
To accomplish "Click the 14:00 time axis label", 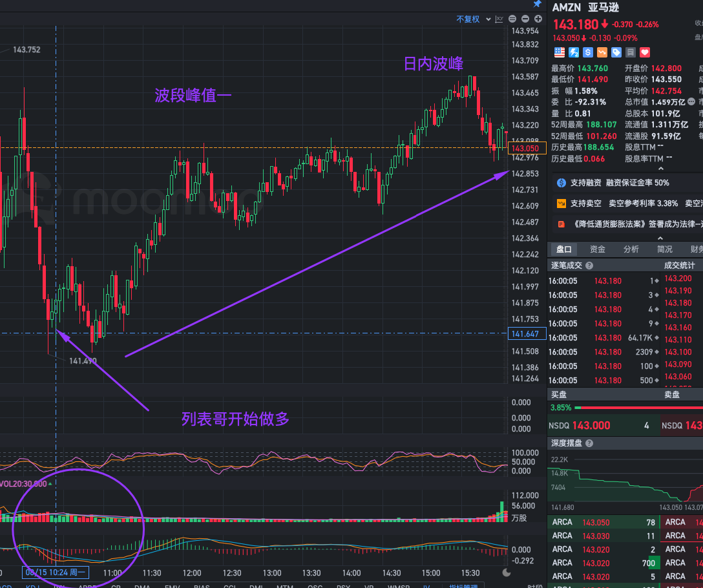I will [x=351, y=572].
